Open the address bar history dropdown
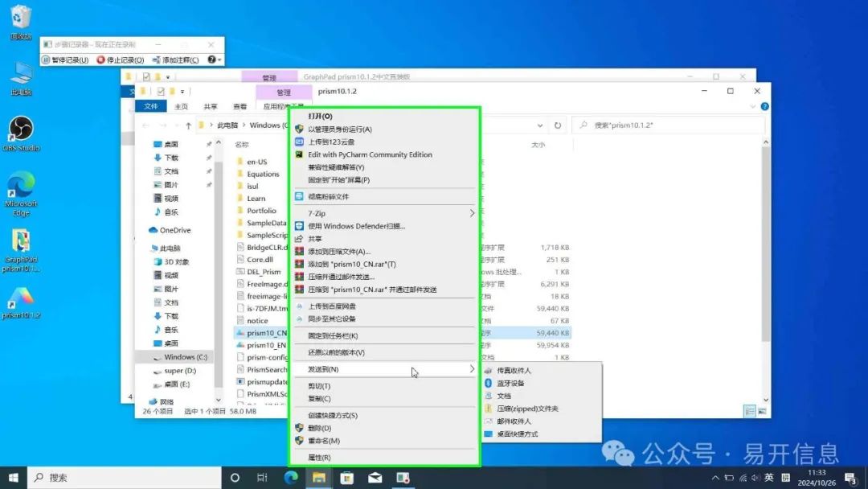868x489 pixels. [x=540, y=125]
